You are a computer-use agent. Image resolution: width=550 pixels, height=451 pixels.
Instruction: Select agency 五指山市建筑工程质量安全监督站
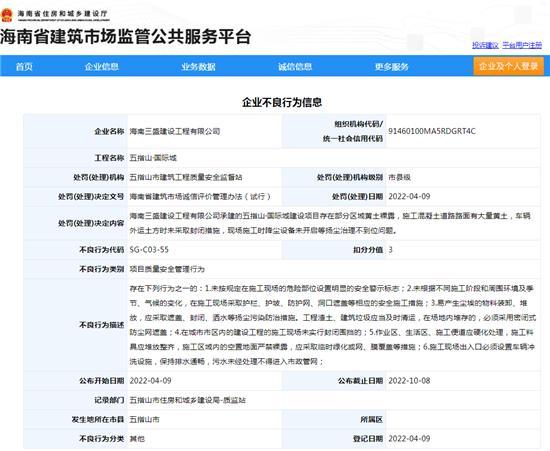pyautogui.click(x=186, y=177)
